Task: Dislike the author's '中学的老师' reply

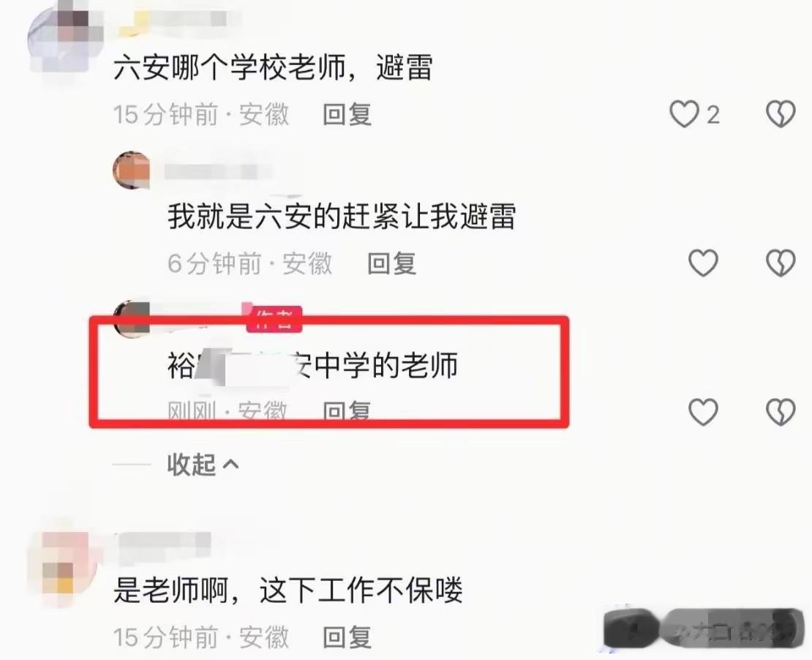Action: coord(781,412)
